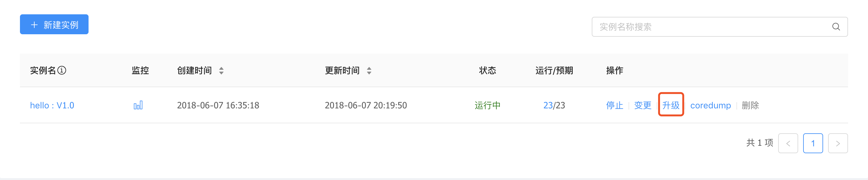Sort 更新时间 descending with the down caret
Viewport: 868px width, 180px height.
coord(369,73)
